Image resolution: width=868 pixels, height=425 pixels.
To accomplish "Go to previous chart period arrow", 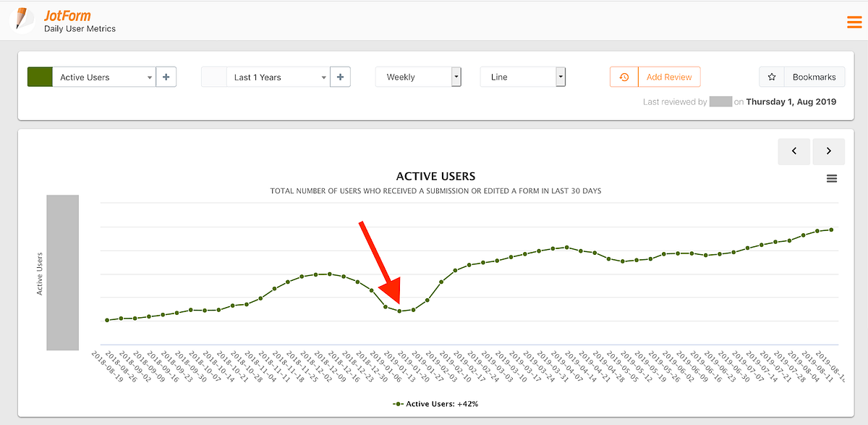I will (794, 151).
